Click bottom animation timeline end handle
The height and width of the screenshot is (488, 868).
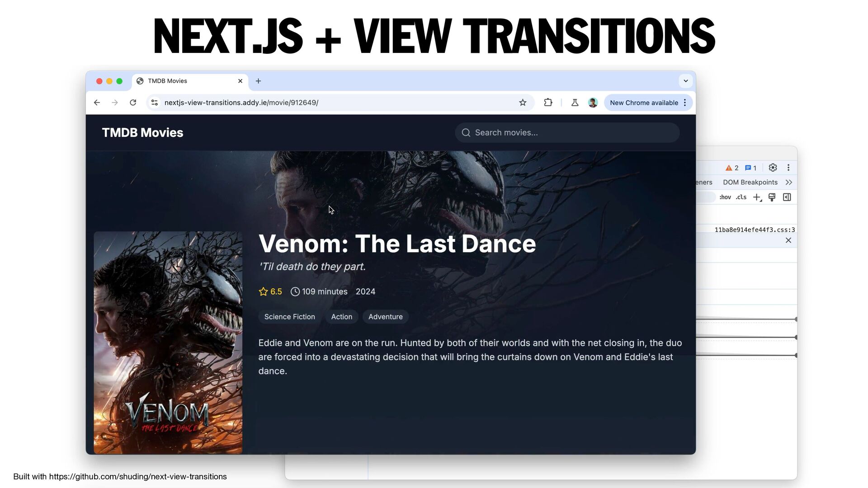click(796, 355)
